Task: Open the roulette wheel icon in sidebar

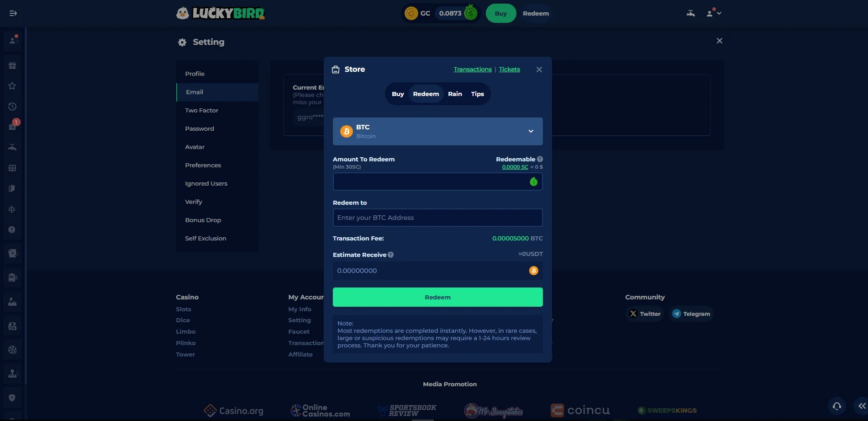Action: tap(12, 349)
